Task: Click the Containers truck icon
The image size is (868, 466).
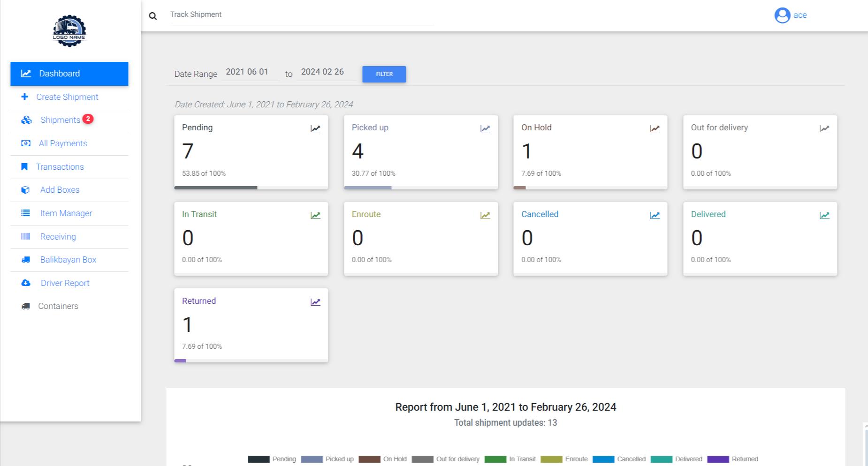Action: click(x=26, y=306)
